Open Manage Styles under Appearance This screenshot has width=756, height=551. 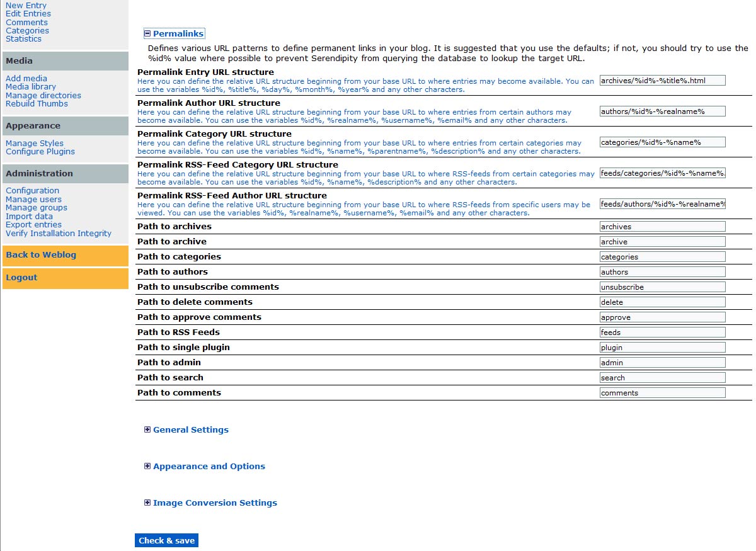[34, 143]
